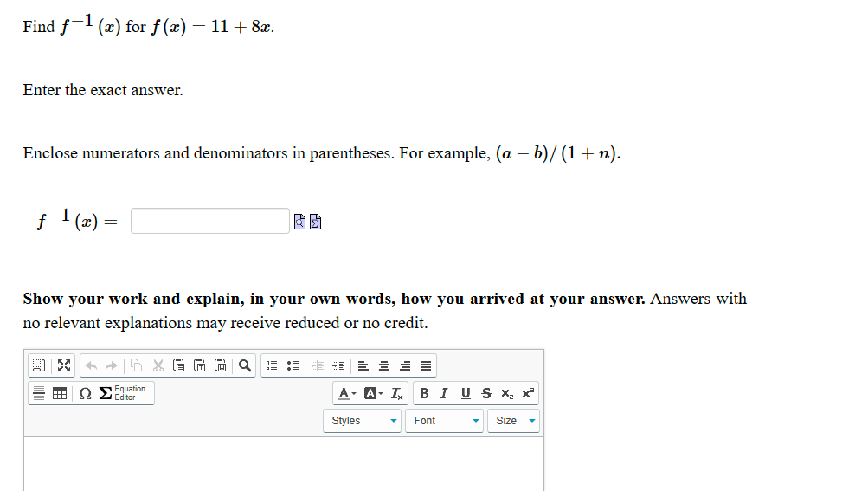
Task: Click the Cut scissors icon
Action: pyautogui.click(x=158, y=365)
